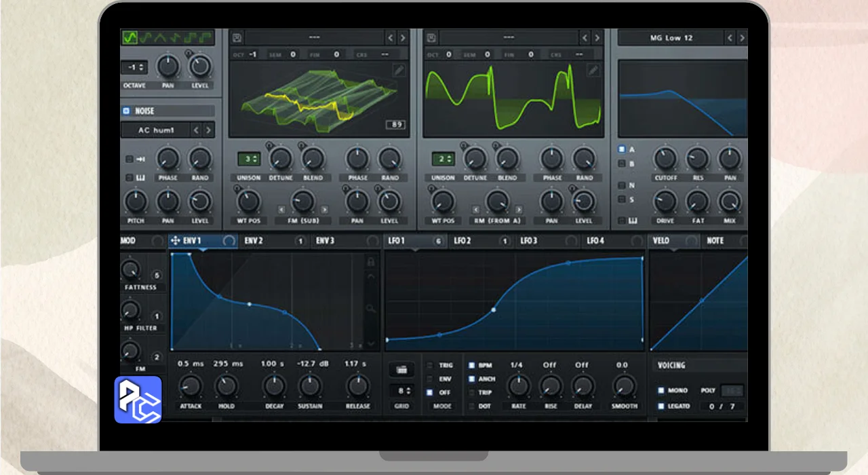Click next warp mode arrow beside FM (SUB)
The height and width of the screenshot is (475, 868).
coord(324,210)
